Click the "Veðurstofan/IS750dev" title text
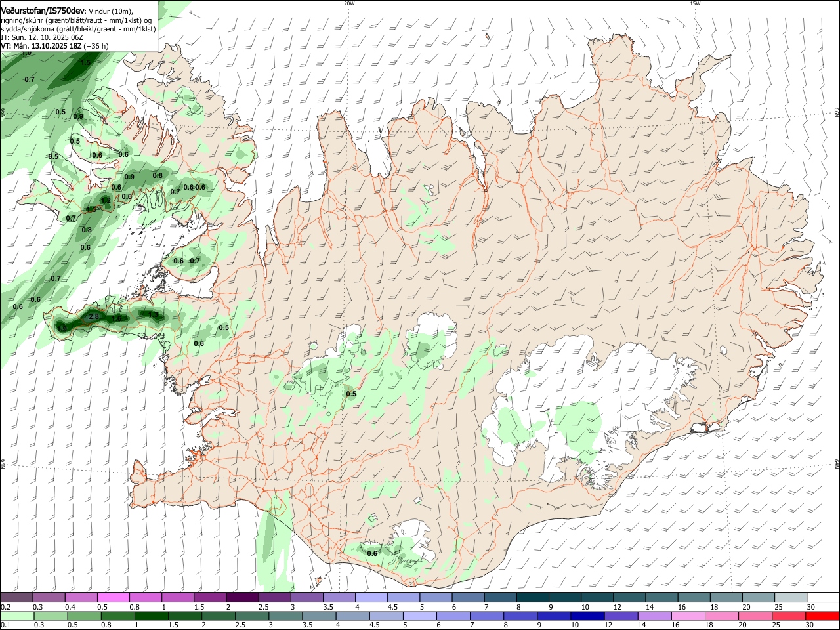The width and height of the screenshot is (840, 630). tap(43, 10)
